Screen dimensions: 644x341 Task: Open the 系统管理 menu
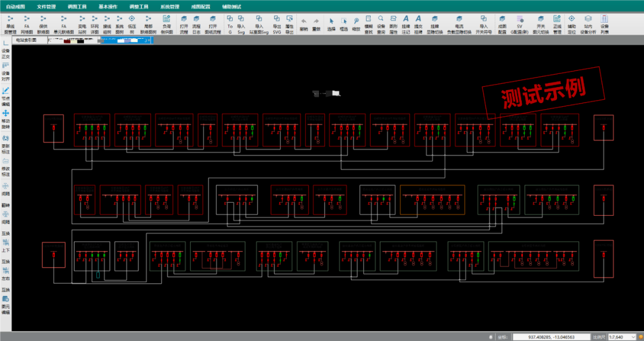tap(170, 6)
